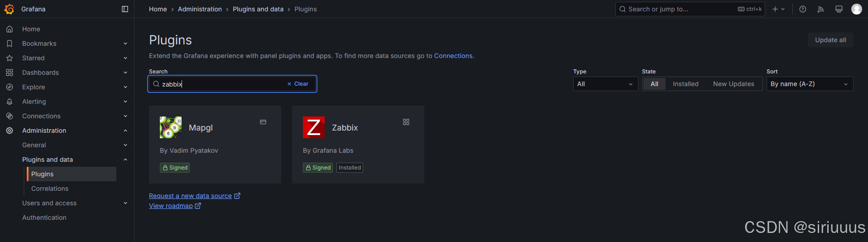Click the Zabbix red Z logo
868x242 pixels.
[x=314, y=127]
